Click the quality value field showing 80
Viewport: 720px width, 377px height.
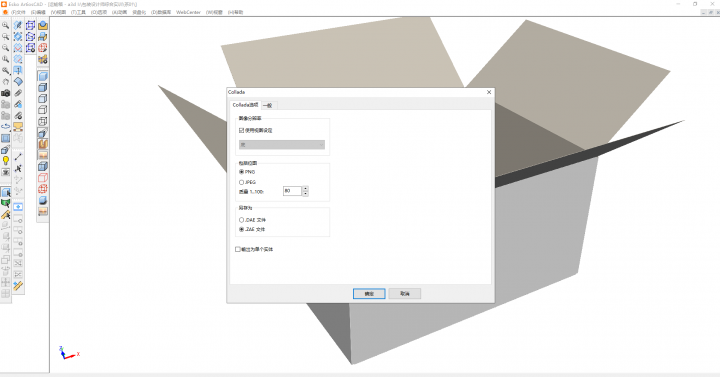click(x=292, y=191)
